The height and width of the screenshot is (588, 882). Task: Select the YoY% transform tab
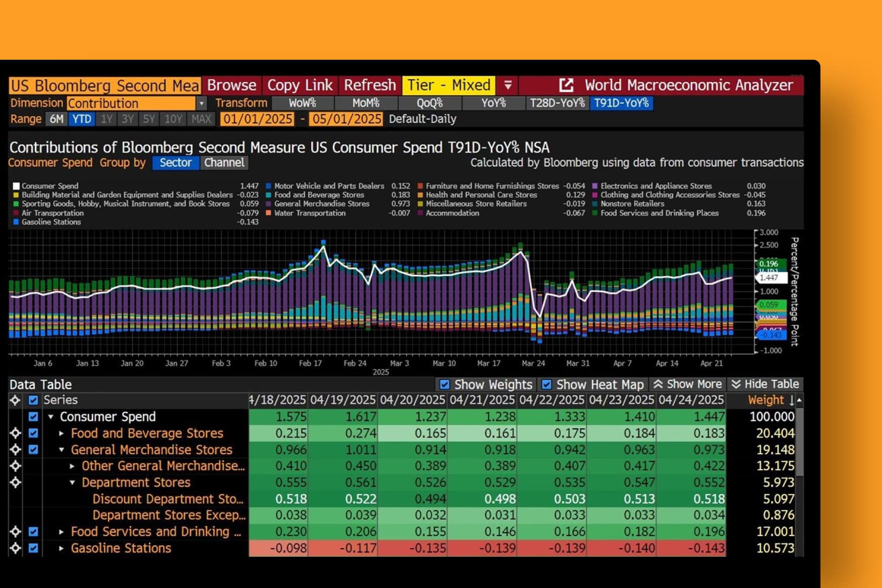tap(493, 103)
